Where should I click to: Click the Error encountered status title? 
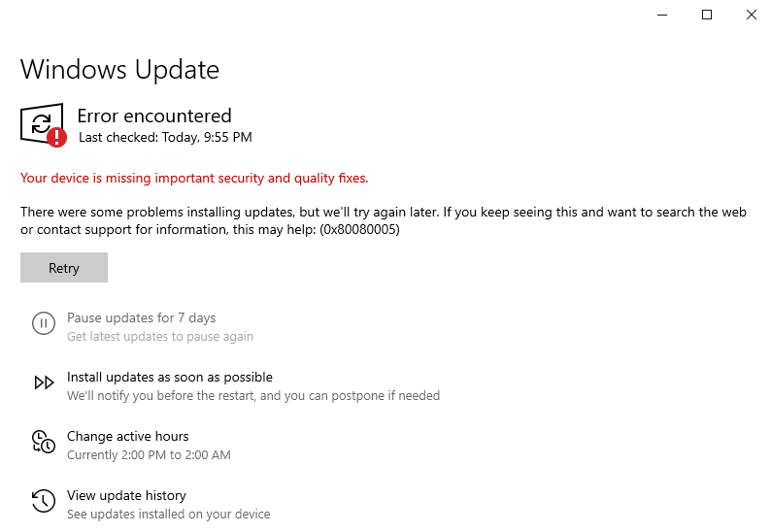click(x=154, y=116)
